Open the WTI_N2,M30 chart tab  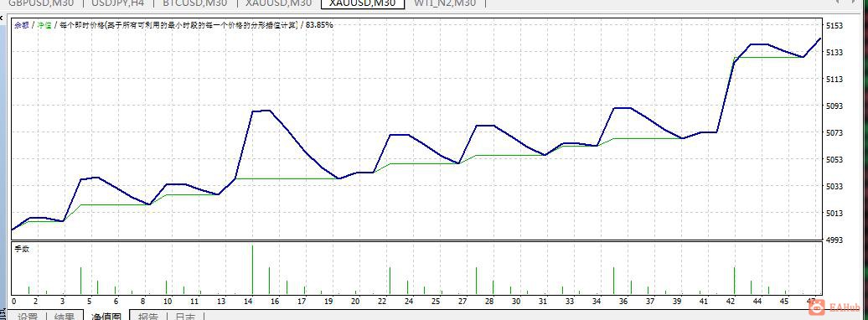tap(445, 3)
